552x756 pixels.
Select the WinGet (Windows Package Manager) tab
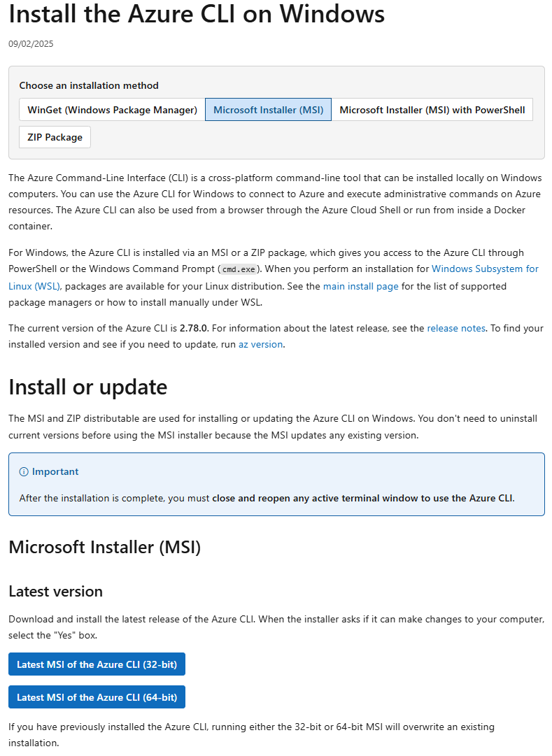pos(112,110)
